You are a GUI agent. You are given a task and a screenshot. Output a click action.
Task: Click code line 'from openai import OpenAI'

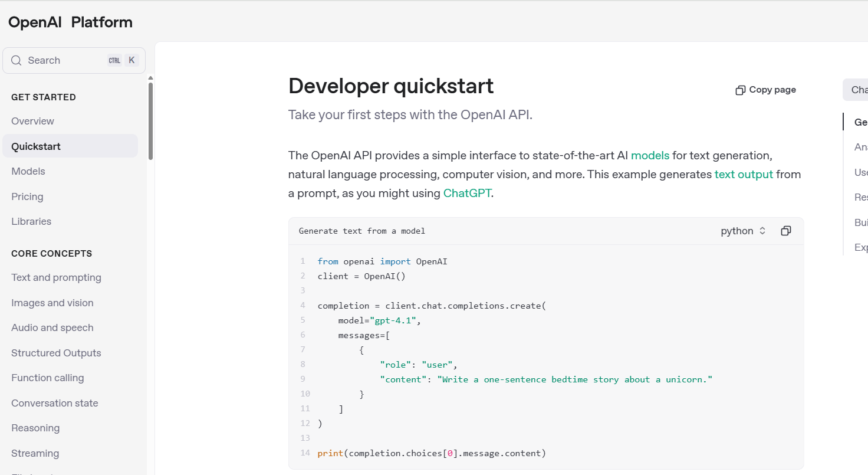383,261
